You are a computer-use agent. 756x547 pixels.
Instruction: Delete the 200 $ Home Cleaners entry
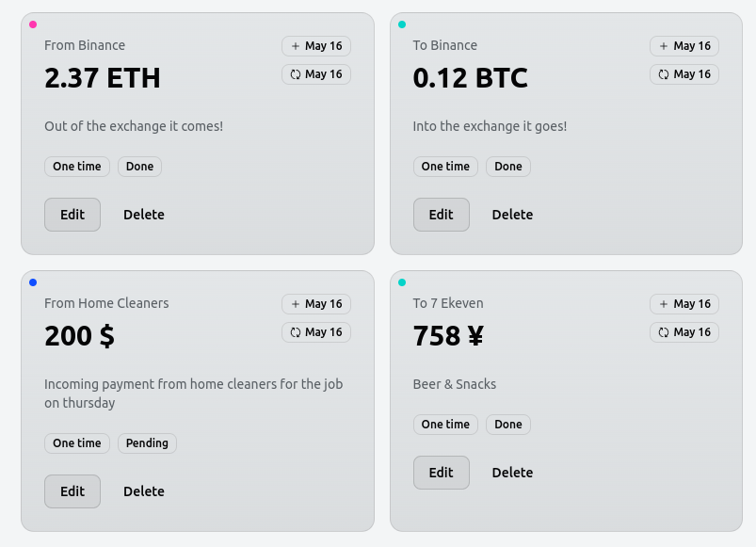[143, 491]
